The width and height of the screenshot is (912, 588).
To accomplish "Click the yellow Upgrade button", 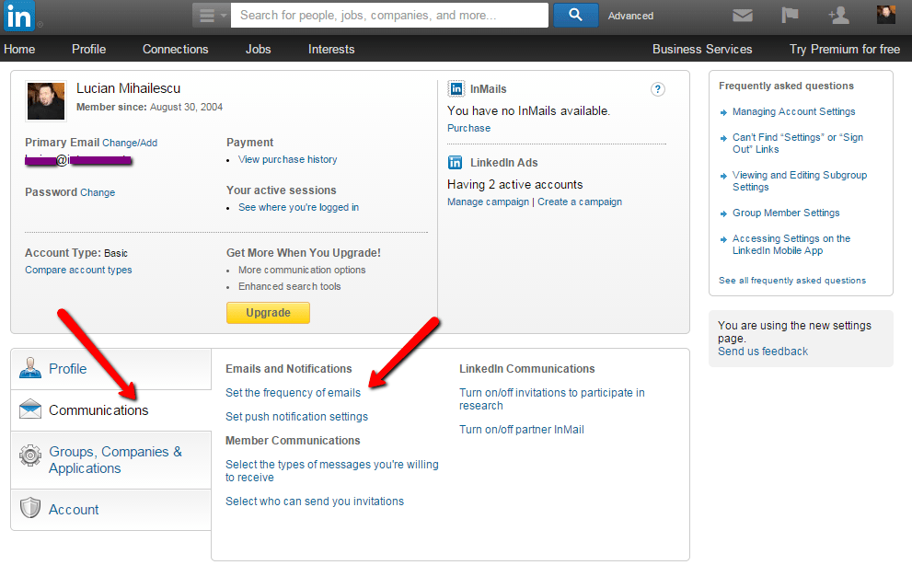I will (x=268, y=313).
